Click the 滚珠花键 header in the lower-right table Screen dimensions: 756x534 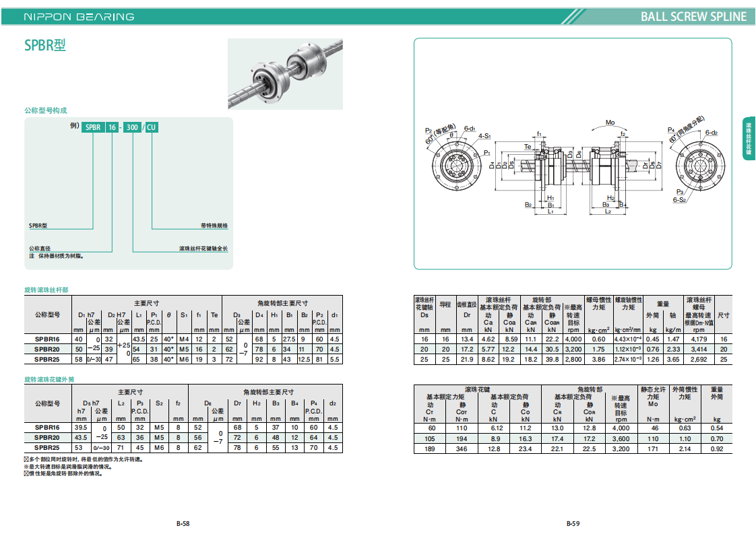coord(477,389)
